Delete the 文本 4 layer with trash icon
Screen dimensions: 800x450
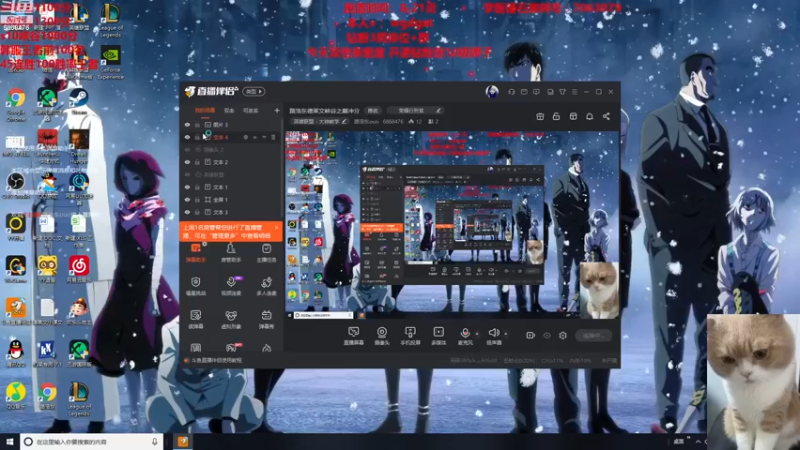pyautogui.click(x=273, y=137)
